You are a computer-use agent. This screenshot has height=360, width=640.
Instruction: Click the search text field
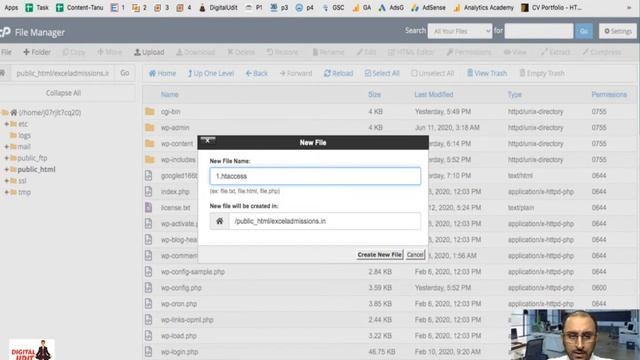click(539, 31)
